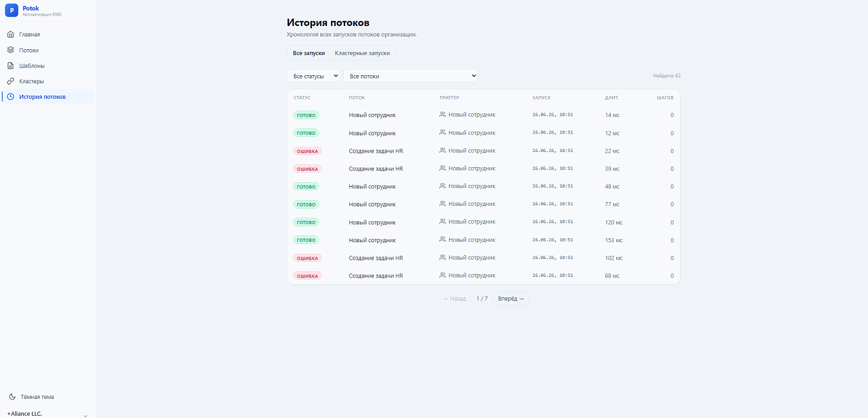Open the Все статусы dropdown
Viewport: 868px width, 418px height.
(x=314, y=76)
